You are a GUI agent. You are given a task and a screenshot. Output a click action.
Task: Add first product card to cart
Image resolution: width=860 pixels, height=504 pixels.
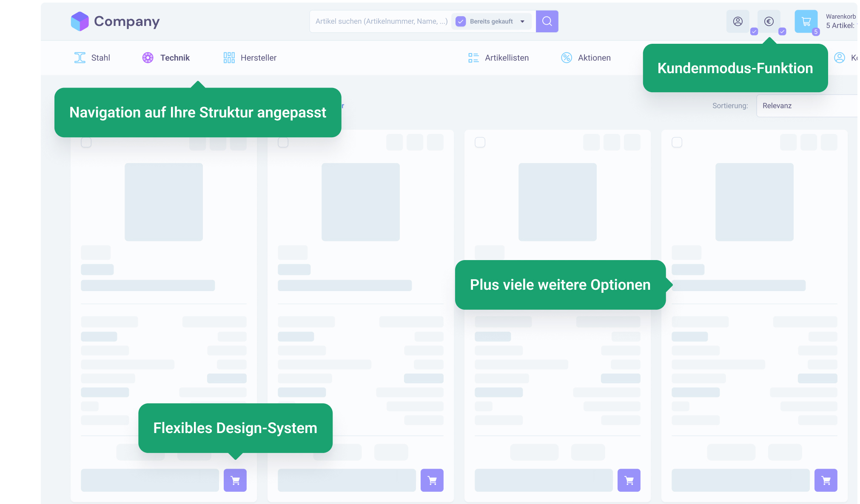235,480
